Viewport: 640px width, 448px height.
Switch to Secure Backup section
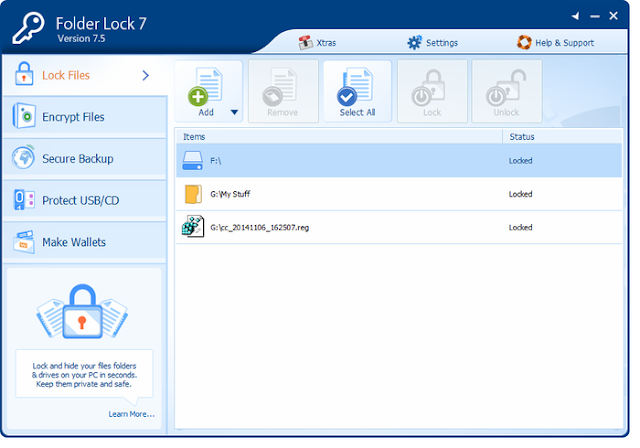coord(84,159)
